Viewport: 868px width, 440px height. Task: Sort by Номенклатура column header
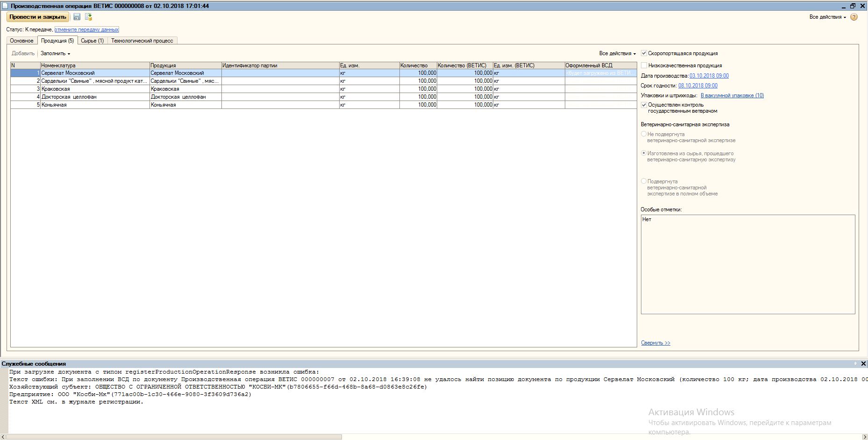(95, 65)
